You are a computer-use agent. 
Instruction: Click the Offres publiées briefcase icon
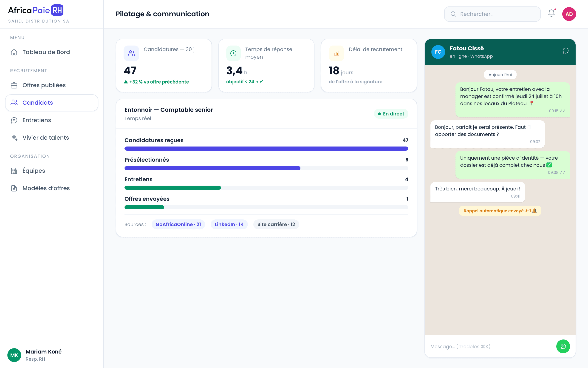click(14, 85)
